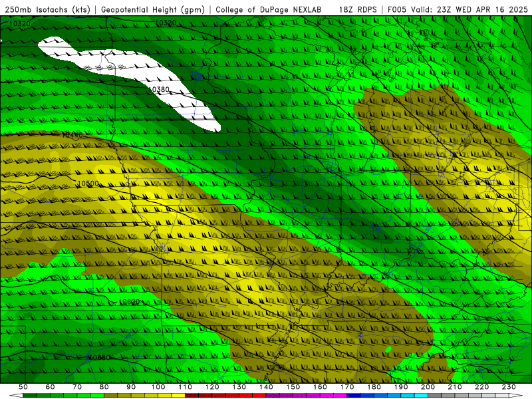Select the darkest green swatch starting at 50
The height and width of the screenshot is (399, 532).
coord(29,396)
